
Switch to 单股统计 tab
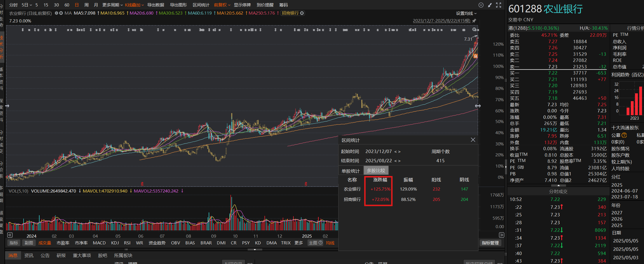tap(350, 171)
